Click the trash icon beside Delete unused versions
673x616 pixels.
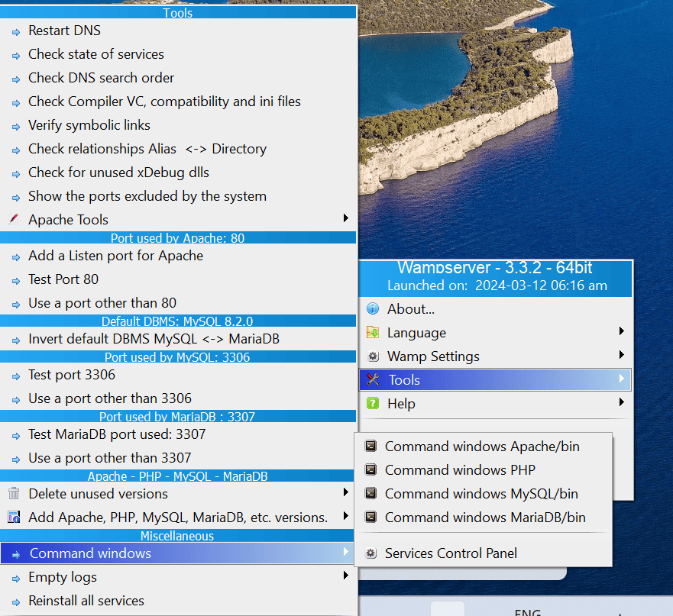coord(12,493)
